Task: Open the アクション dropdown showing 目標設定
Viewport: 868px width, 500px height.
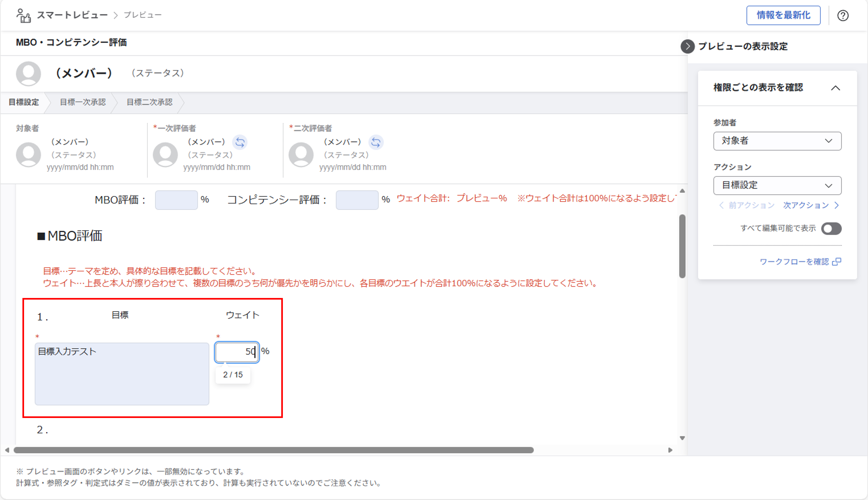Action: [777, 185]
